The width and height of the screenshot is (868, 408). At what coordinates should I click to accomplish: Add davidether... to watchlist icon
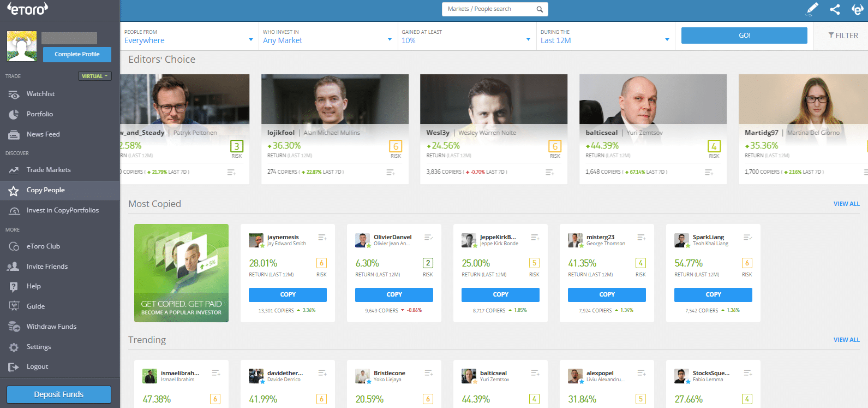click(322, 373)
